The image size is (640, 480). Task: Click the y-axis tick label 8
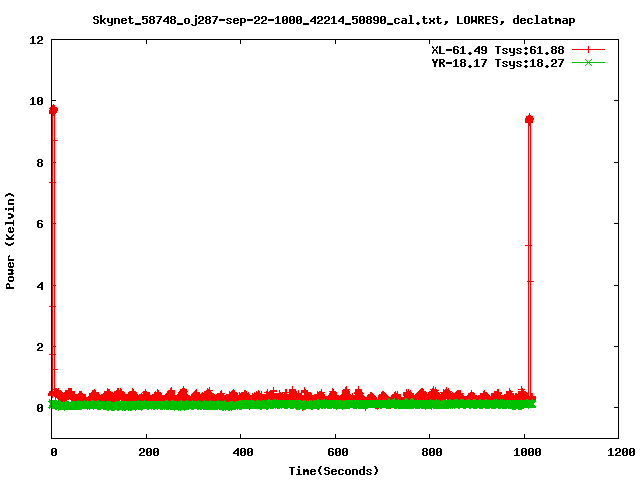click(x=40, y=163)
